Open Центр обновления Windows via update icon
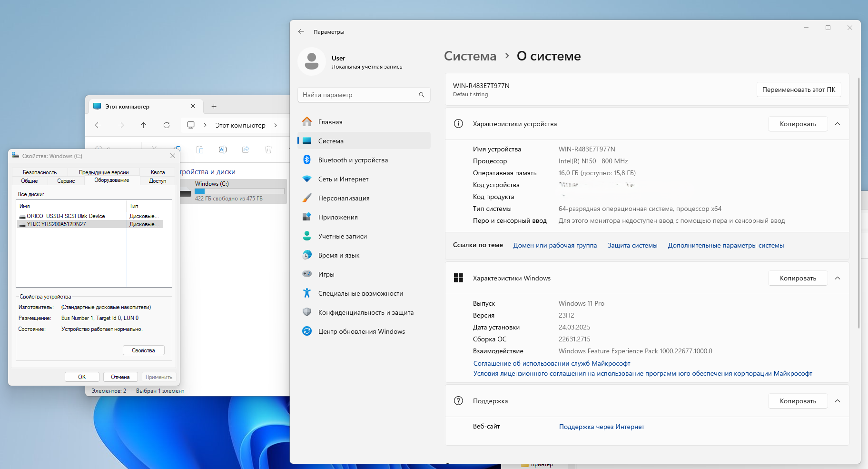 [x=307, y=331]
